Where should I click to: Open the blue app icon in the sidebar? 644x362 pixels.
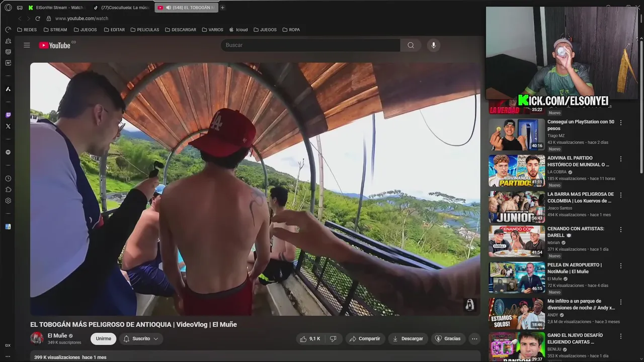(x=8, y=227)
